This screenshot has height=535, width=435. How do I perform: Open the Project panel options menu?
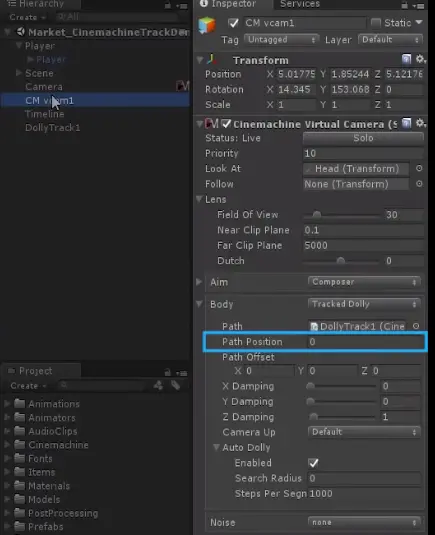pos(182,373)
